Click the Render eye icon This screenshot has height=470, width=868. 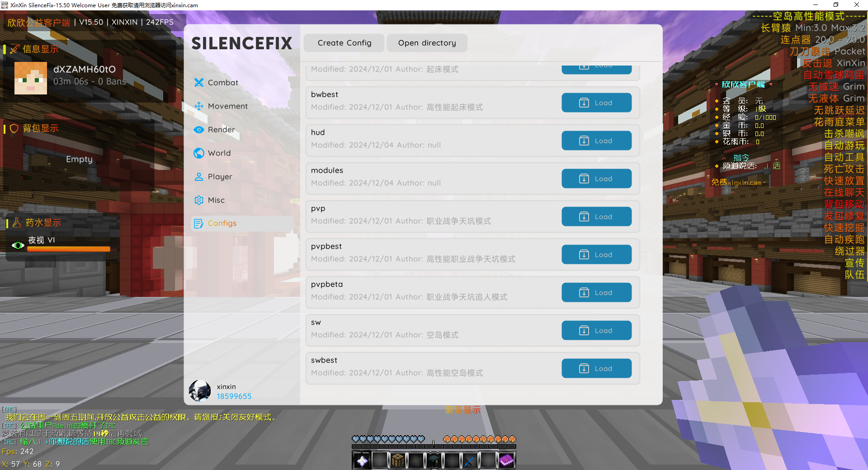198,130
